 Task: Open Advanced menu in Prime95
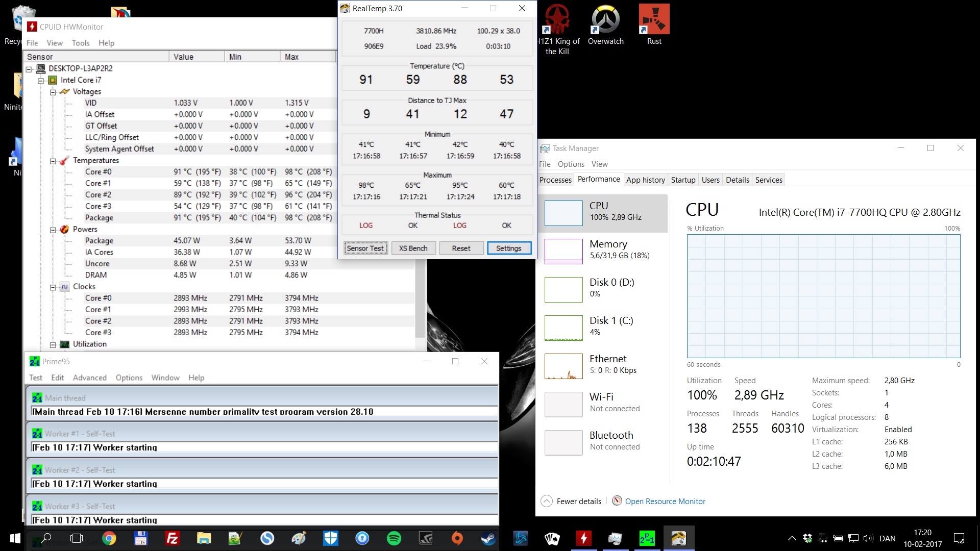(x=89, y=378)
